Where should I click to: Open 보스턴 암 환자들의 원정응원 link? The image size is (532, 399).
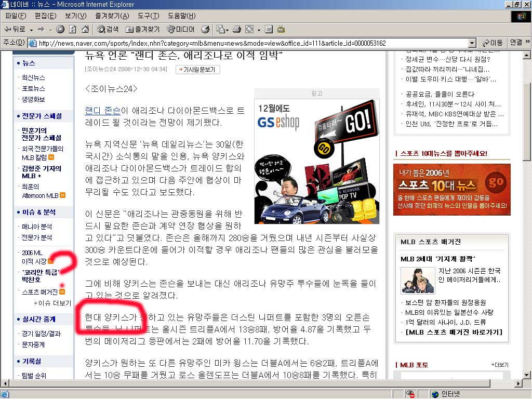[x=445, y=303]
